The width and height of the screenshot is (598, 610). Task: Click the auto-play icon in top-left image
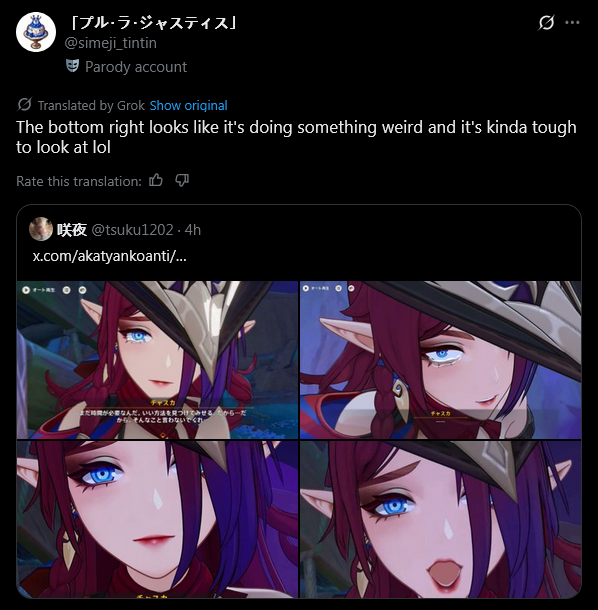point(26,290)
